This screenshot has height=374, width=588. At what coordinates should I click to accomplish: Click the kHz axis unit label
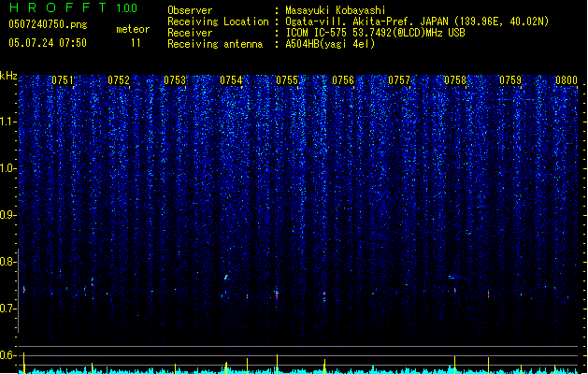pos(8,76)
